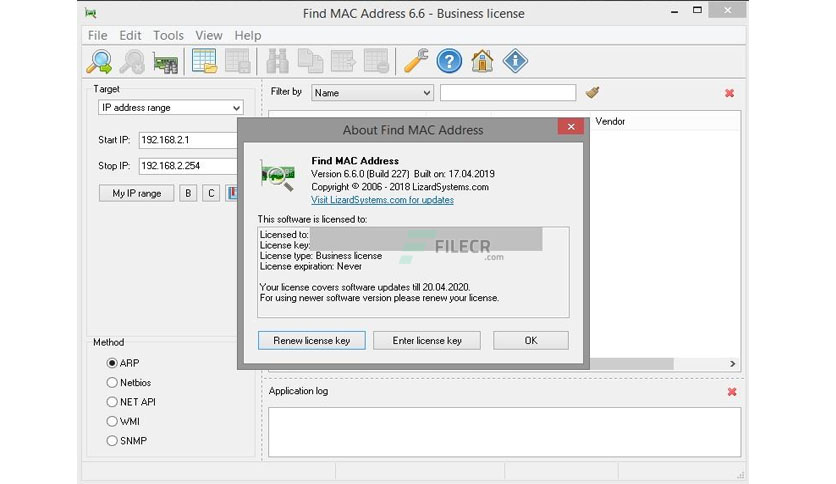Screen dimensions: 836x484
Task: Click the Start IP field 192.168.2.1
Action: point(188,140)
